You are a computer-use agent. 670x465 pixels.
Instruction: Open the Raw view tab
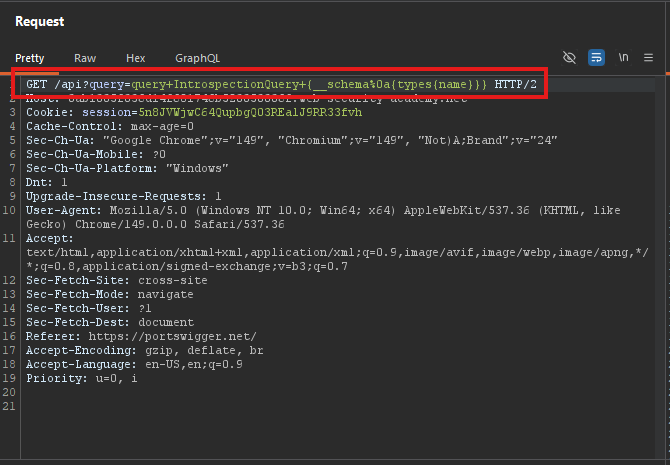click(85, 58)
